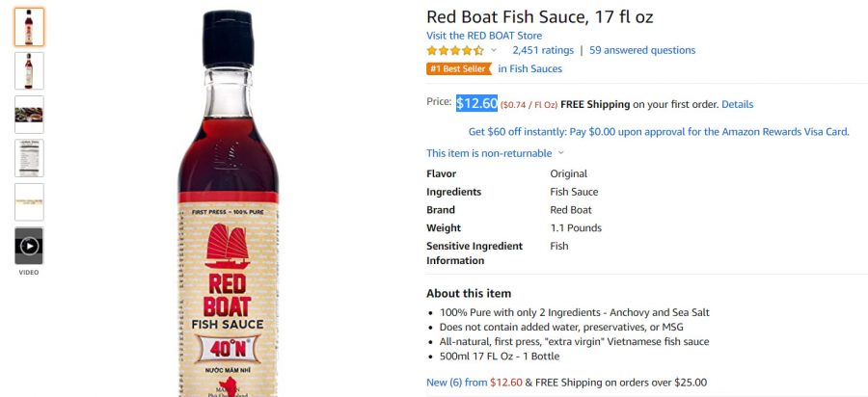Click the #1 Best Seller badge

pos(459,69)
